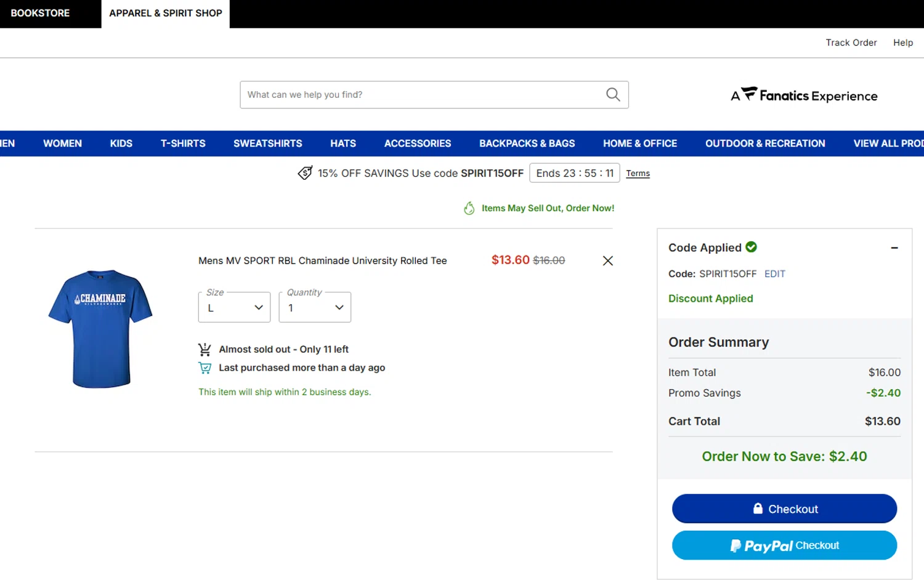
Task: Open the blue Chaminade tee thumbnail
Action: [100, 328]
